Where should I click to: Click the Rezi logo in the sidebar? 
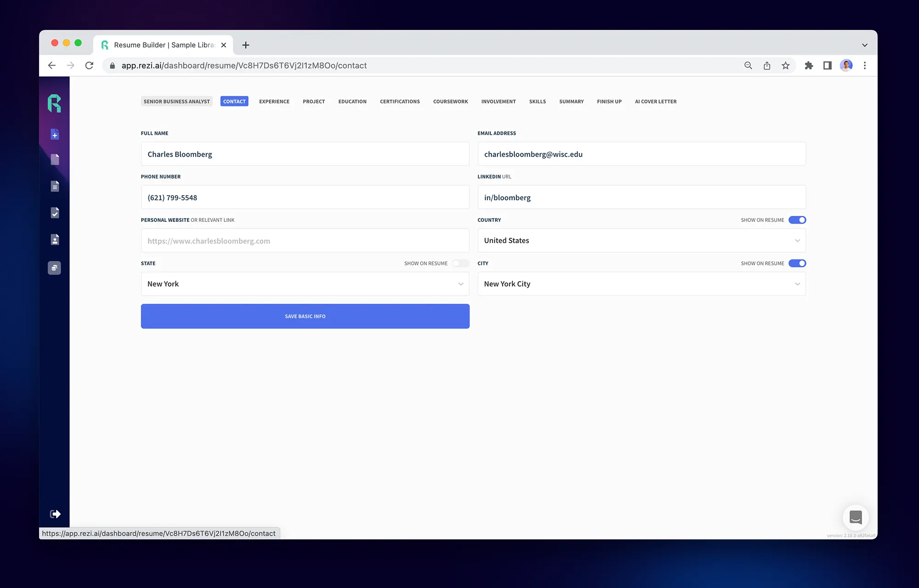coord(54,104)
